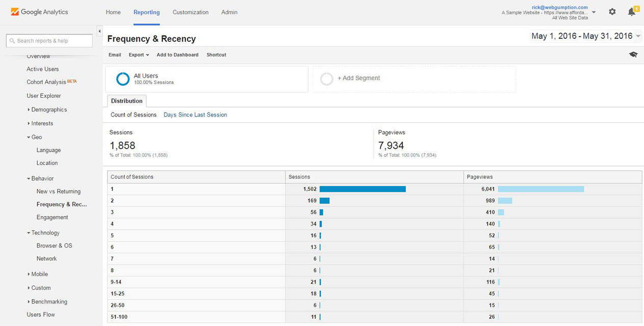Viewport: 644px width, 326px height.
Task: Open the Engagement report in sidebar
Action: tap(52, 218)
